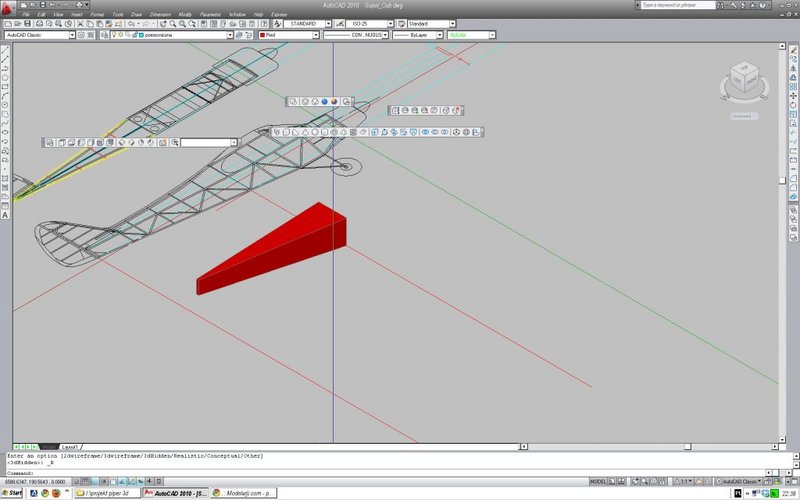This screenshot has height=500, width=800.
Task: Click the New drawing icon in Standard toolbar
Action: tap(8, 24)
